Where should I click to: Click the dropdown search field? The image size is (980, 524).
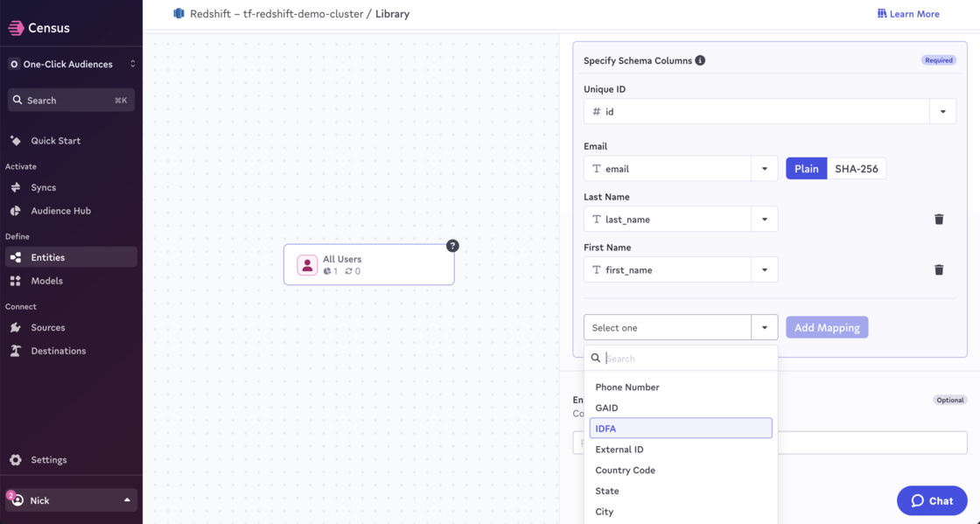click(x=687, y=359)
